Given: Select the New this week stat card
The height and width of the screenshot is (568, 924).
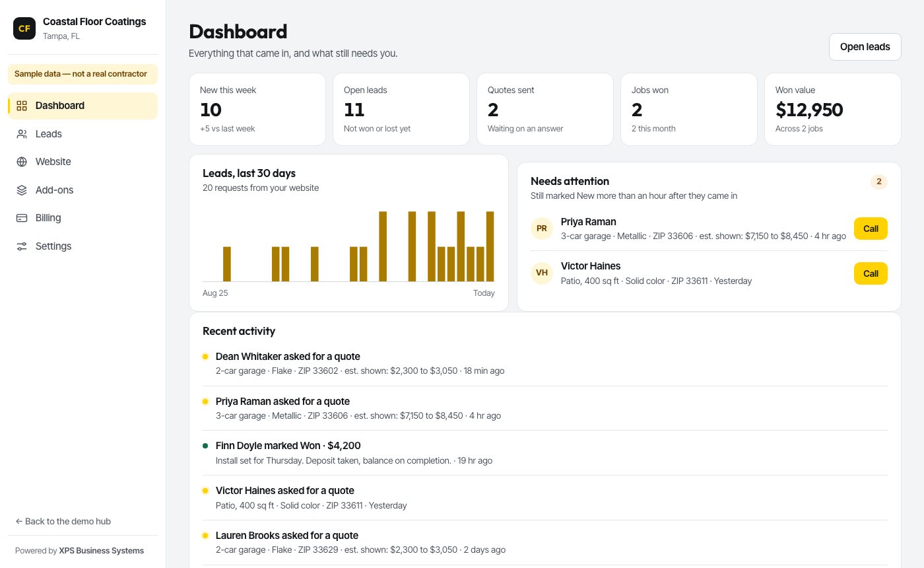Looking at the screenshot, I should (x=257, y=109).
